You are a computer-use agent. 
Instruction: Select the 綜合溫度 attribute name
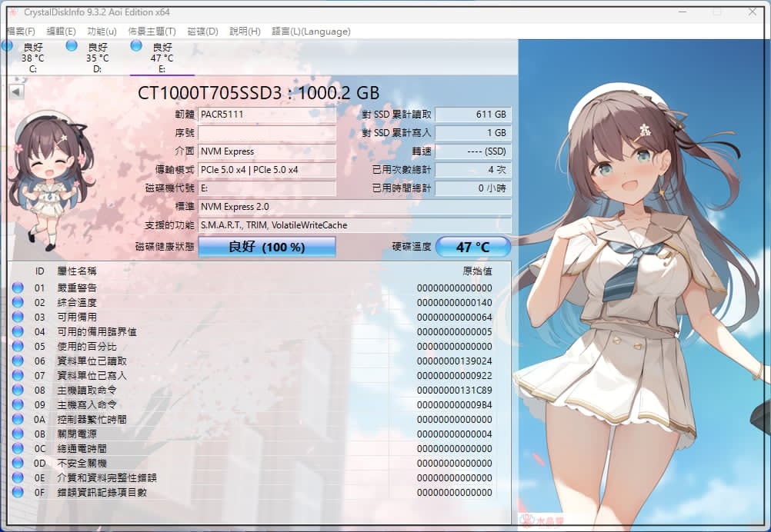77,302
